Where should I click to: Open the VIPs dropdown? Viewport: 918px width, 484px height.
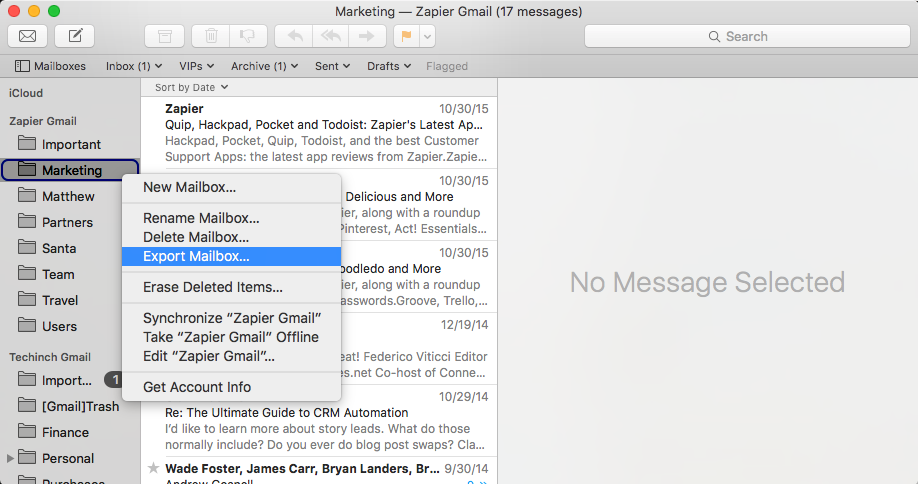(196, 66)
